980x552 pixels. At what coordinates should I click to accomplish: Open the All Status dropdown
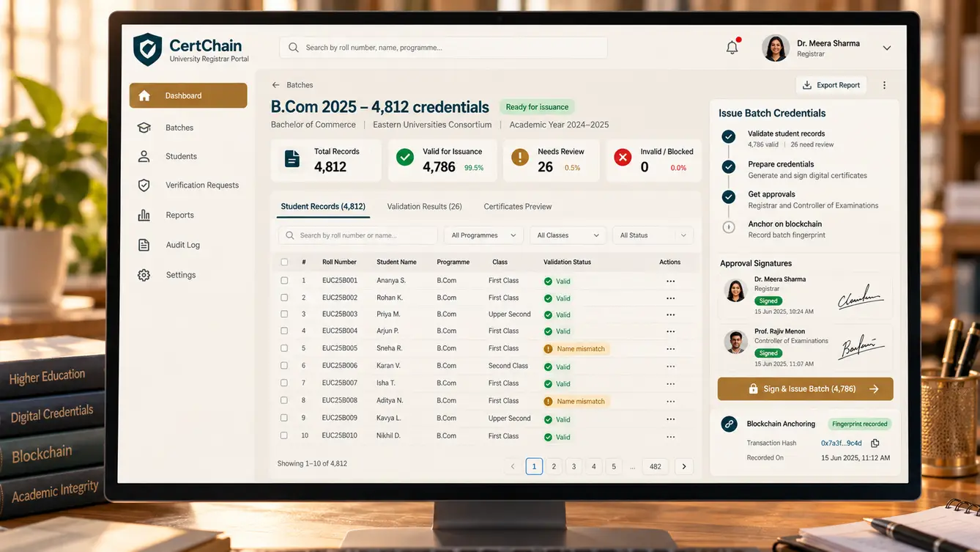pos(653,235)
